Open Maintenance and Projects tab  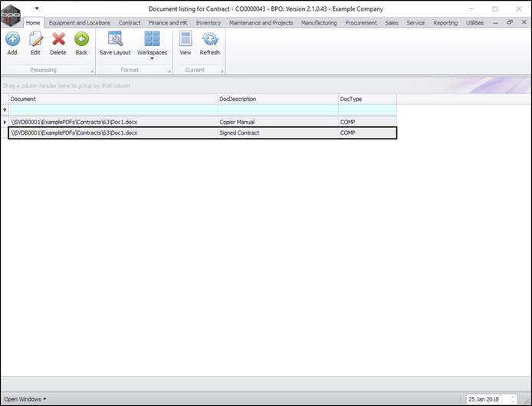261,23
